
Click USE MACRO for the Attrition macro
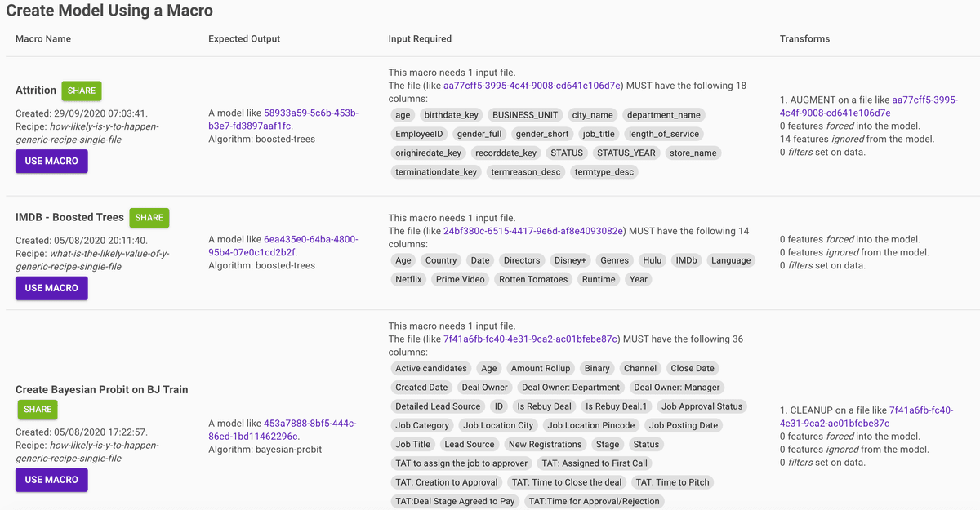click(x=51, y=162)
